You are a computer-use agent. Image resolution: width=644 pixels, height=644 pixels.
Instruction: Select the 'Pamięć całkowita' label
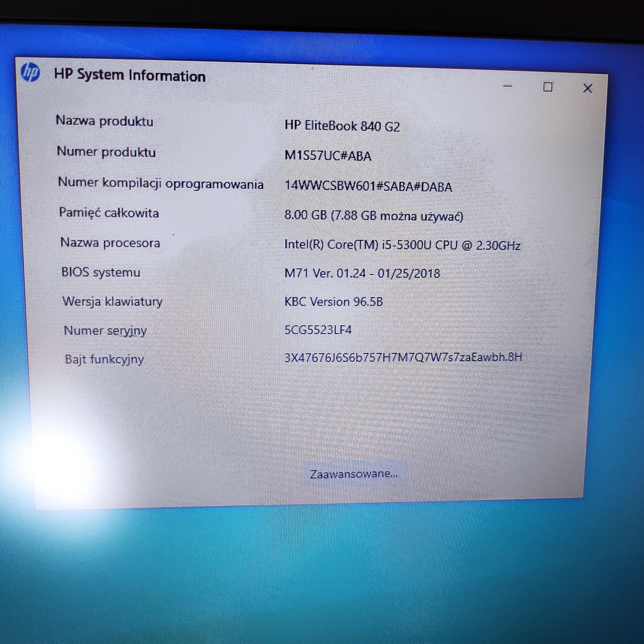pyautogui.click(x=109, y=213)
